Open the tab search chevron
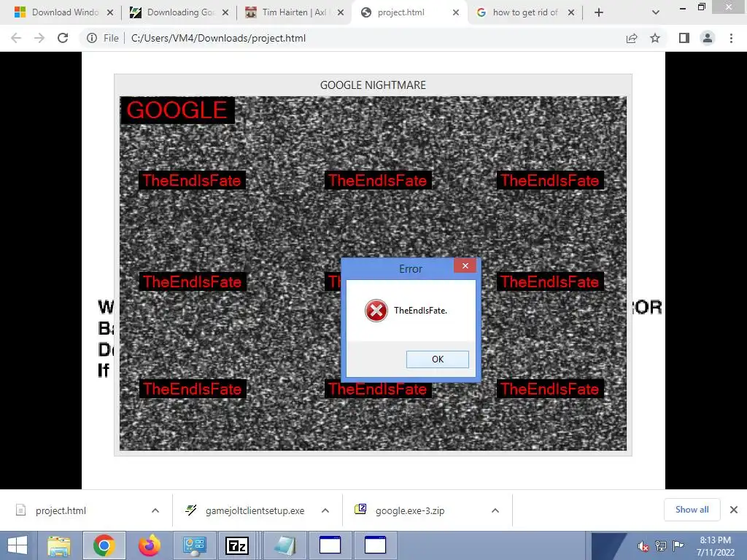 [656, 12]
